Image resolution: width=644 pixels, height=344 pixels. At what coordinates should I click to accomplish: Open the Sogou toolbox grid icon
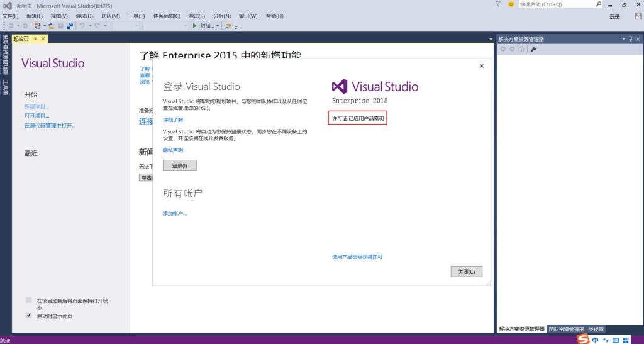[x=626, y=340]
